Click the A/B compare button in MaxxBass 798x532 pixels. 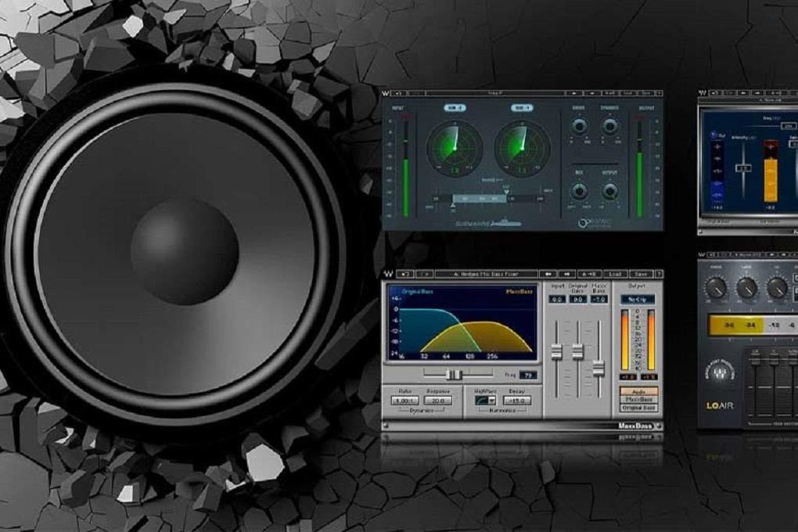coord(589,274)
